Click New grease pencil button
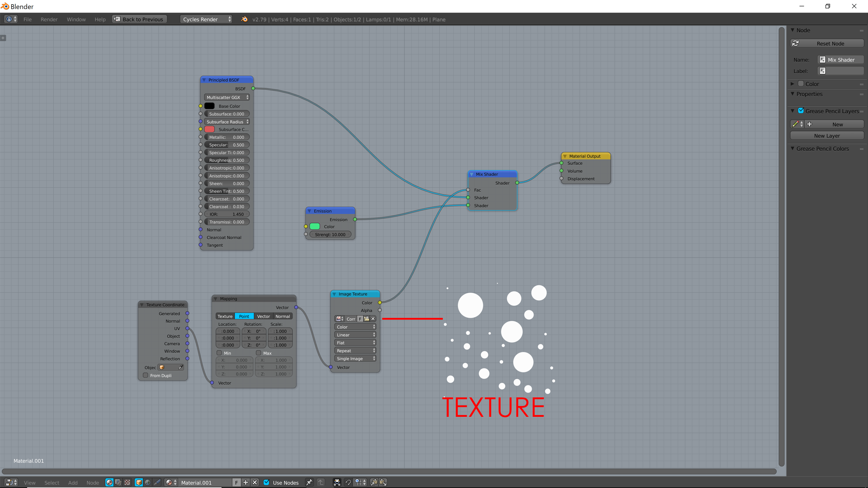The width and height of the screenshot is (868, 488). [x=834, y=124]
